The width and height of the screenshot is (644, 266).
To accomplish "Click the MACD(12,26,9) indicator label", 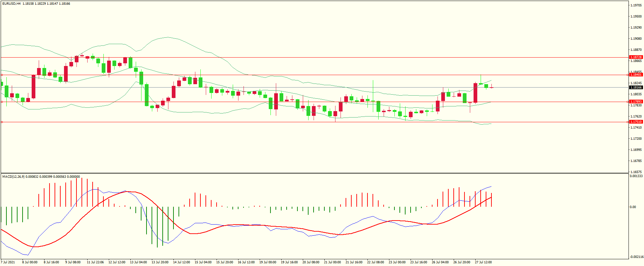I will point(13,176).
